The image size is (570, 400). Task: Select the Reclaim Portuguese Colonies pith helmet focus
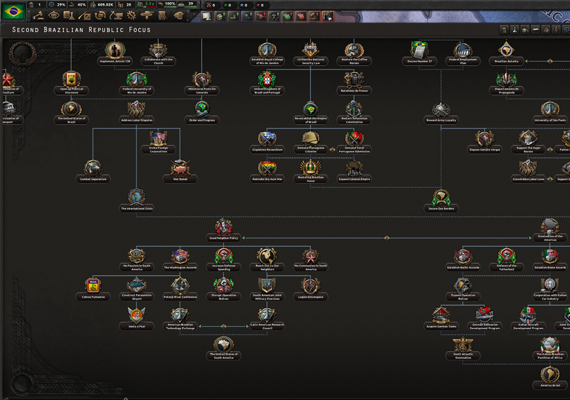[310, 142]
